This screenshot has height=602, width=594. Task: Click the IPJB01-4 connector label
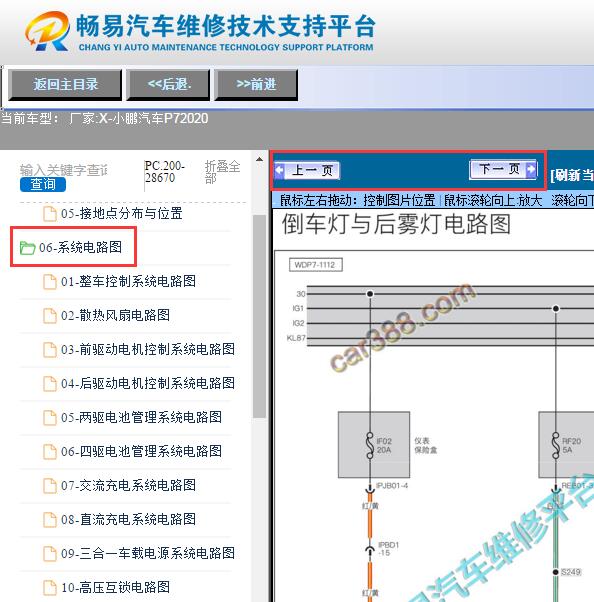tap(392, 486)
